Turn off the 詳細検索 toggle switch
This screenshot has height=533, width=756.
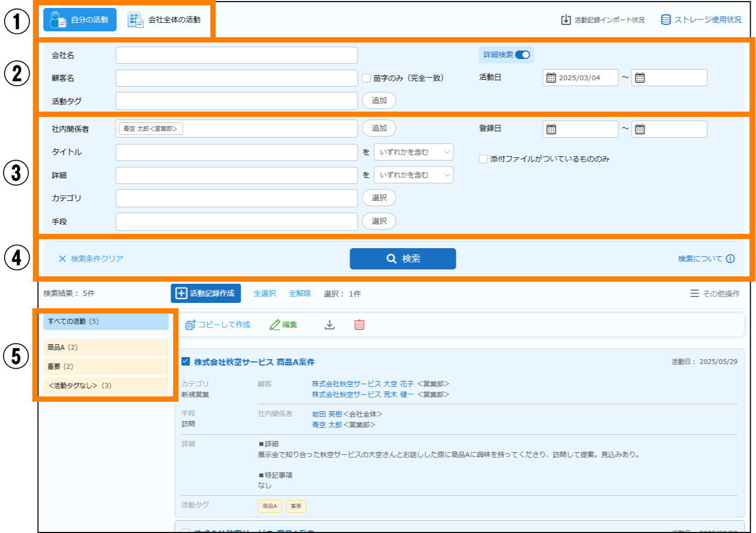click(x=522, y=55)
